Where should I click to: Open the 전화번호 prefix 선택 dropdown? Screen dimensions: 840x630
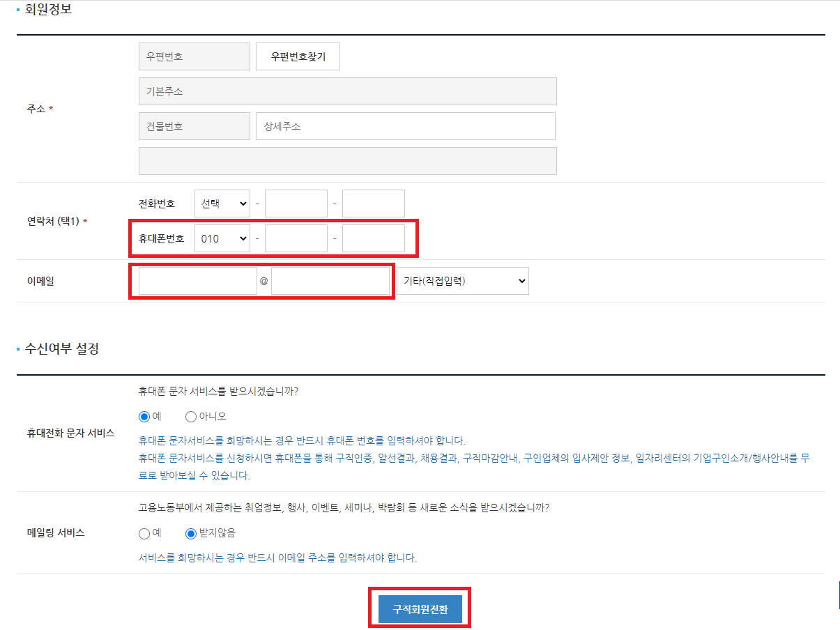pyautogui.click(x=222, y=203)
